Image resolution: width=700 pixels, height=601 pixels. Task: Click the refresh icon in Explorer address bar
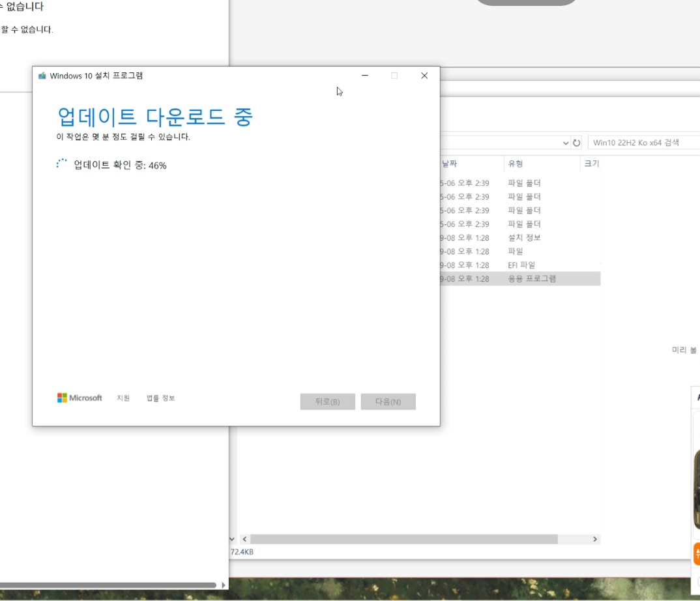coord(577,143)
